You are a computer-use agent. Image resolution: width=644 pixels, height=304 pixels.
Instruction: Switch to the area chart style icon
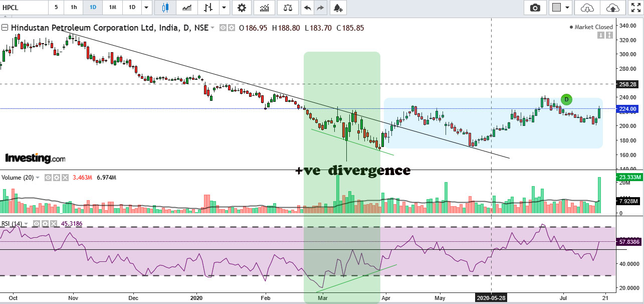coord(187,8)
